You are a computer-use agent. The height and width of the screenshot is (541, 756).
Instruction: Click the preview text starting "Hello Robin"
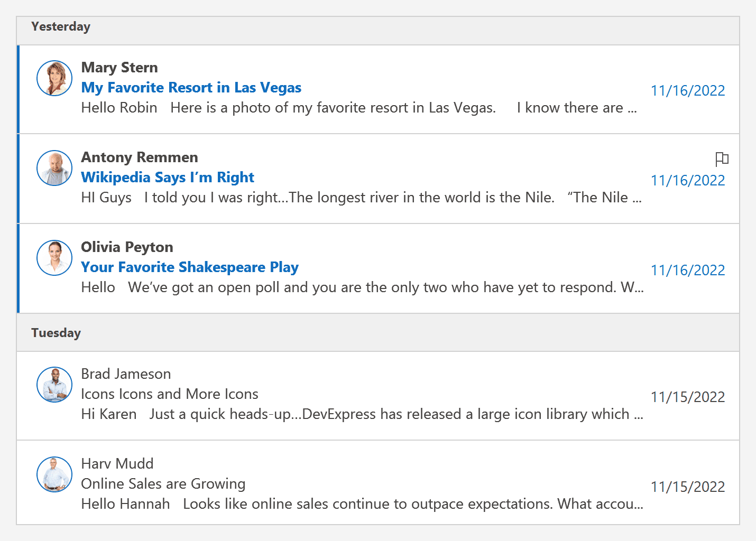click(359, 108)
